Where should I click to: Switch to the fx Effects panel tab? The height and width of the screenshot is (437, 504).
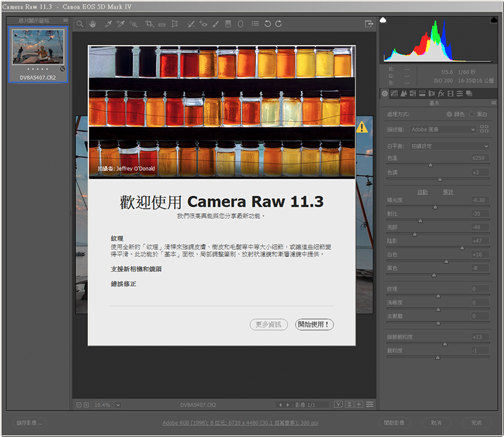click(x=441, y=94)
